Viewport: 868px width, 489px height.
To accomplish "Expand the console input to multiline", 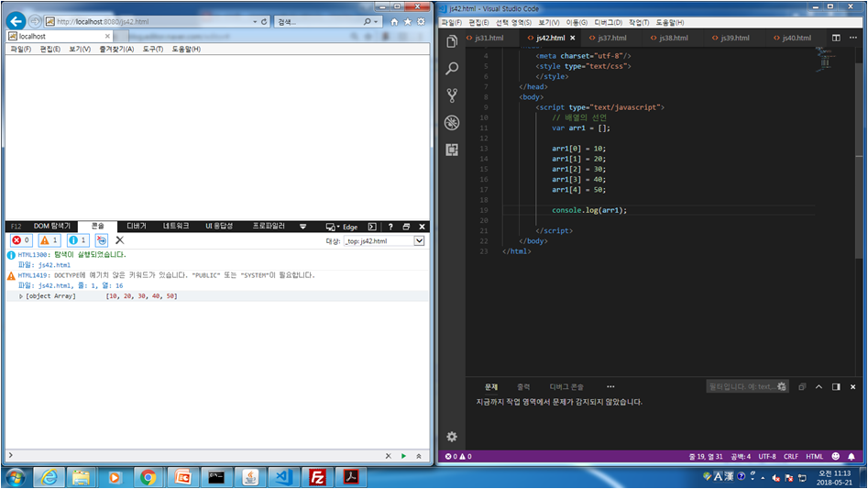I will coord(419,456).
